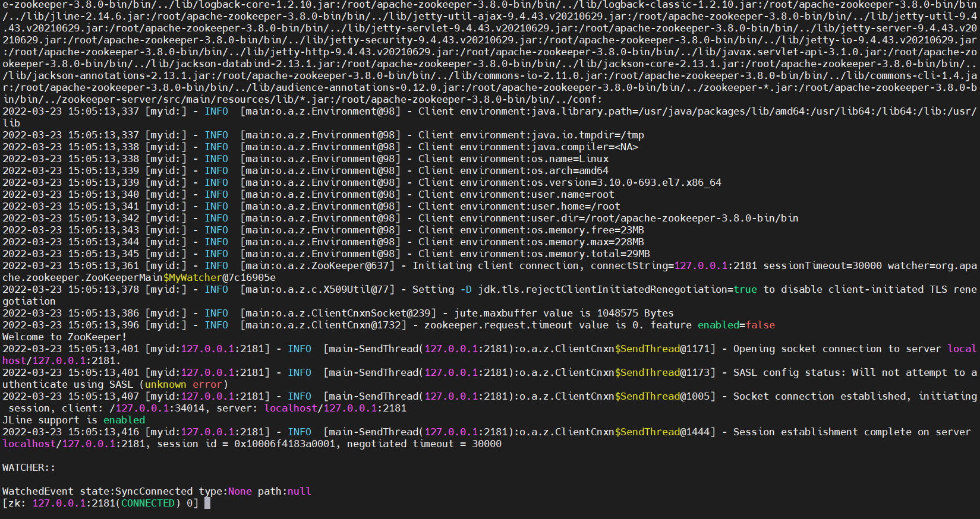Click the pink 'null' after path:
Image resolution: width=980 pixels, height=519 pixels.
tap(300, 491)
